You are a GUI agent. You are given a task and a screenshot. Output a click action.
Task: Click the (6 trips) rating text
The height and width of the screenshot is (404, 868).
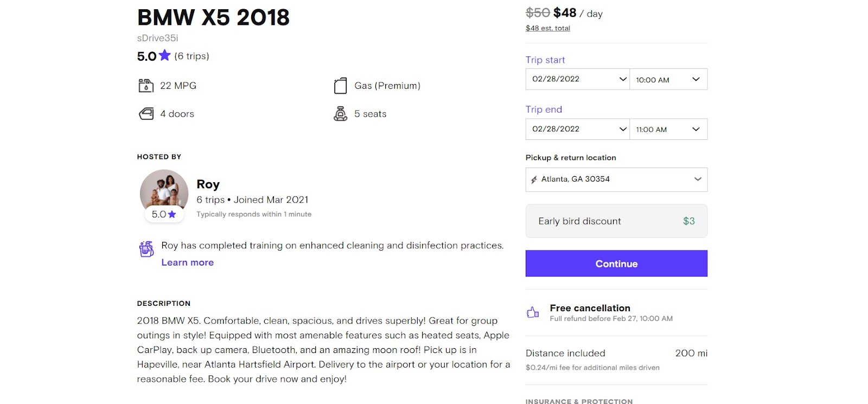click(x=192, y=56)
